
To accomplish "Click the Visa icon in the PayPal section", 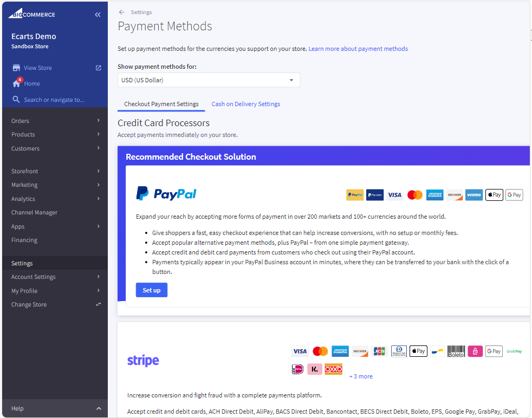I will [x=394, y=194].
